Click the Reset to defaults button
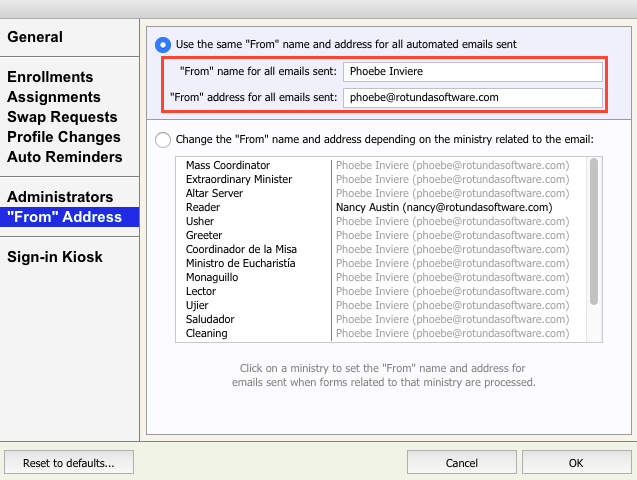 point(69,463)
